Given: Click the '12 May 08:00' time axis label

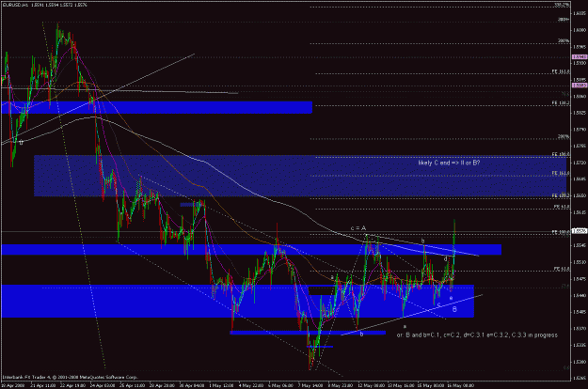Looking at the screenshot, I should [x=371, y=385].
